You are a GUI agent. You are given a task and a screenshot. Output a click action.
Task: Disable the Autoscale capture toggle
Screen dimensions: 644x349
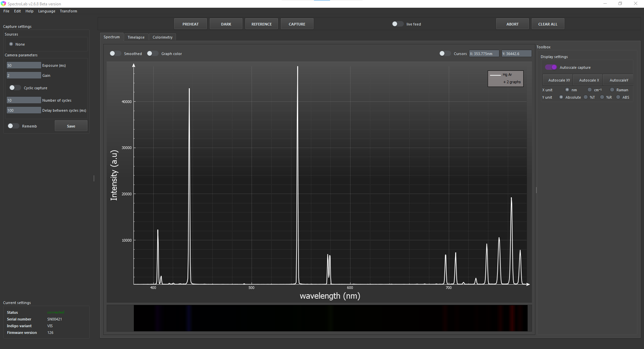click(x=551, y=67)
